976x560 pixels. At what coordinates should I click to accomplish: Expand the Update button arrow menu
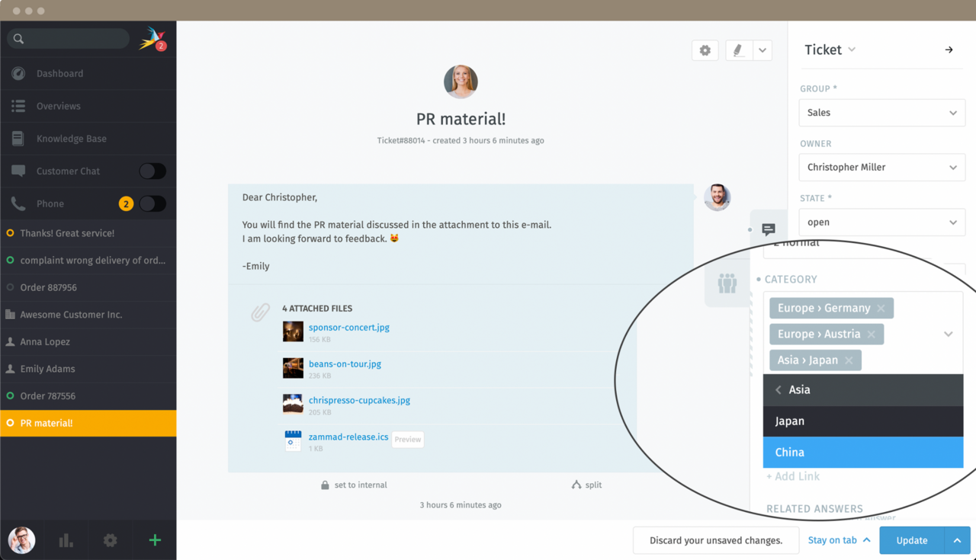(957, 540)
